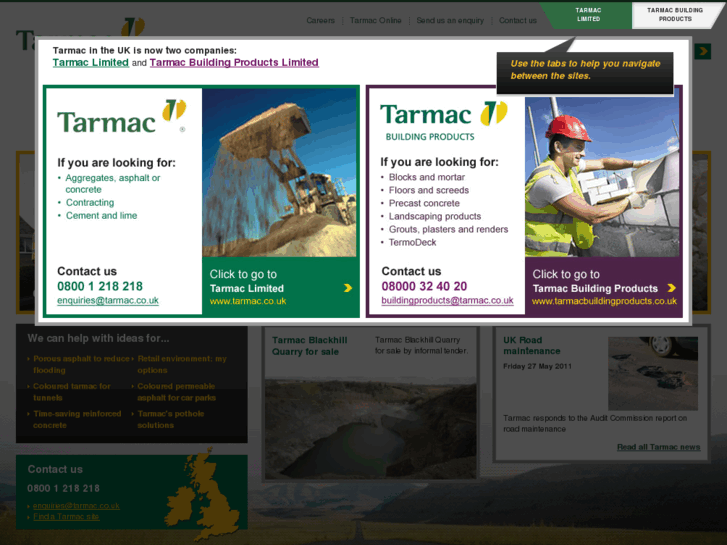Switch to the Tarmac Limited tab
Screen dimensions: 727x545
tap(588, 15)
